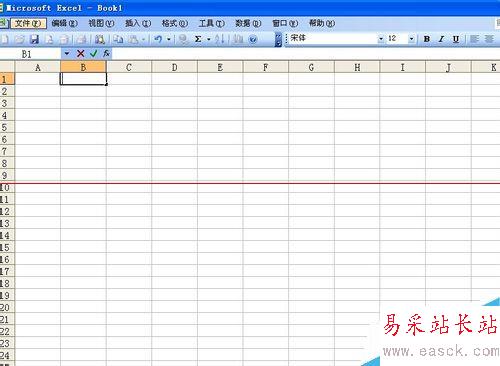Click the New workbook icon
The height and width of the screenshot is (366, 500).
point(5,39)
